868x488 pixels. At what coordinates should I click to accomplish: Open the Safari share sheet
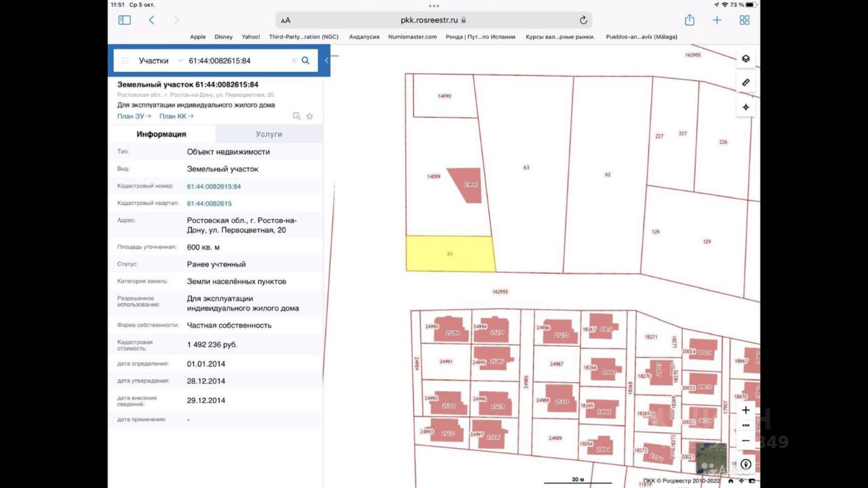[x=690, y=20]
